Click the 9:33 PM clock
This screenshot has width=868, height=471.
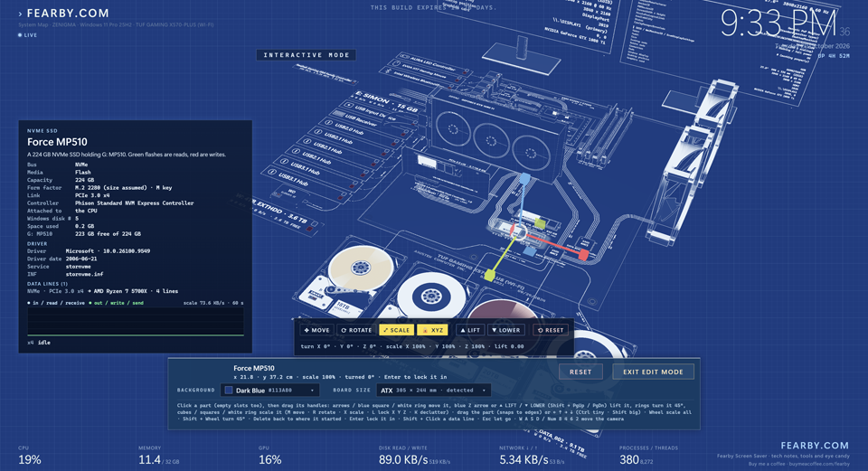tap(778, 24)
